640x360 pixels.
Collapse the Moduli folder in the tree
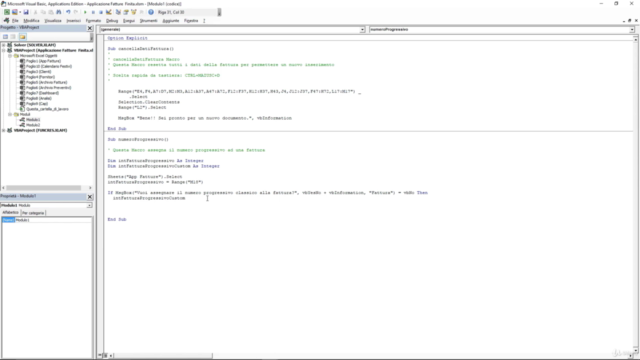pyautogui.click(x=10, y=114)
